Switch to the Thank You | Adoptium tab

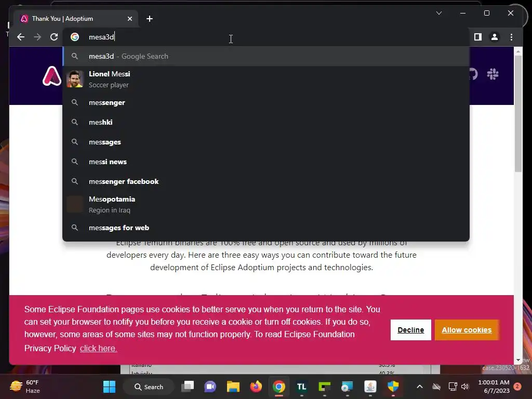coord(75,19)
